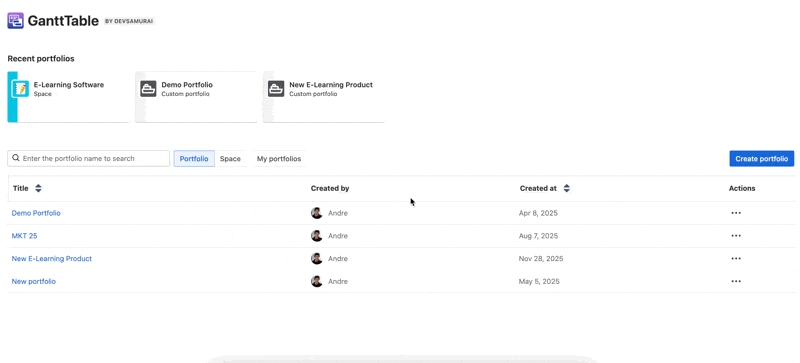
Task: Sort portfolios by Title
Action: 38,188
